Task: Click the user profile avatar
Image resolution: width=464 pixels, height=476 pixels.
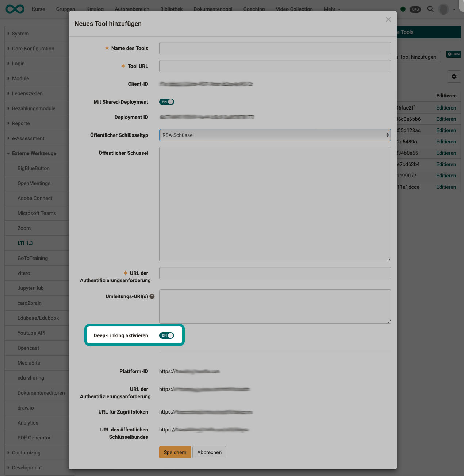Action: (x=444, y=9)
